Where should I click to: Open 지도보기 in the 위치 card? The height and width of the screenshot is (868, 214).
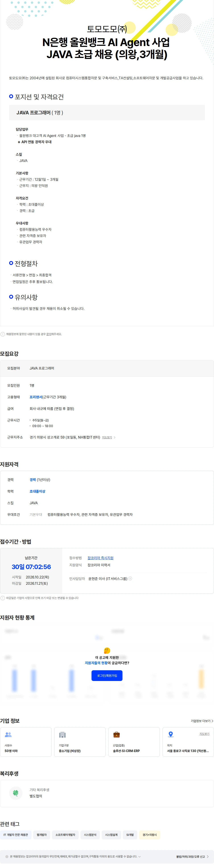pos(204,734)
